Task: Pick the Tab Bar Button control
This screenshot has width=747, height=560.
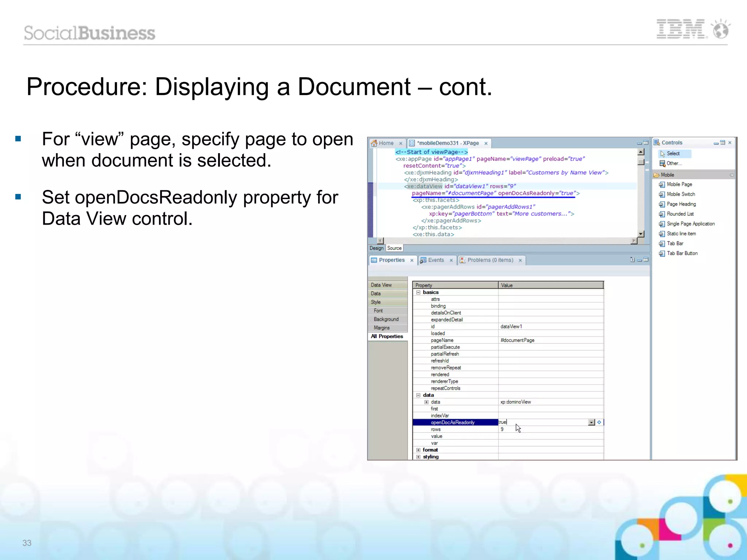Action: pos(678,253)
